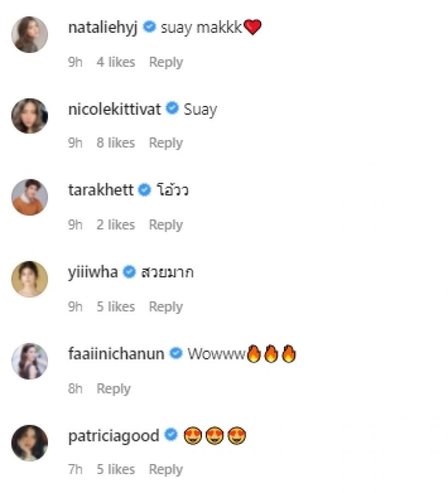This screenshot has height=493, width=448.
Task: View the 8 likes on nicolekittivat's comment
Action: (116, 143)
